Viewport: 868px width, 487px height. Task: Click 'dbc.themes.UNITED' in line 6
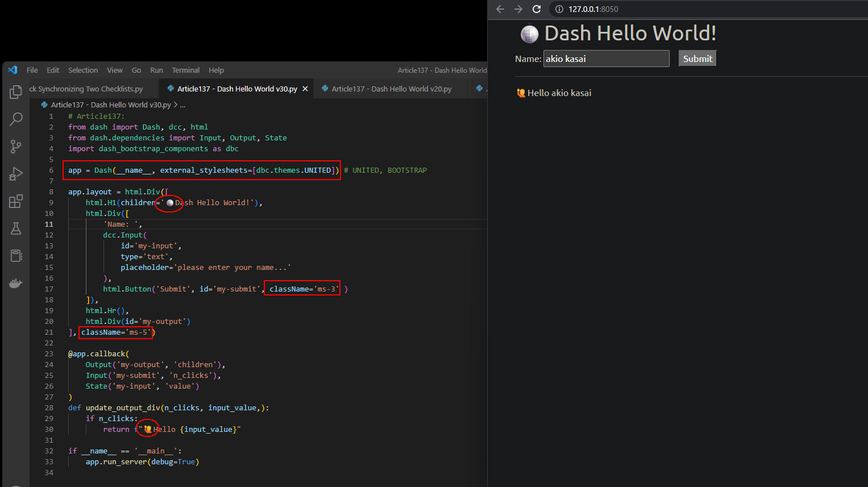tap(294, 170)
